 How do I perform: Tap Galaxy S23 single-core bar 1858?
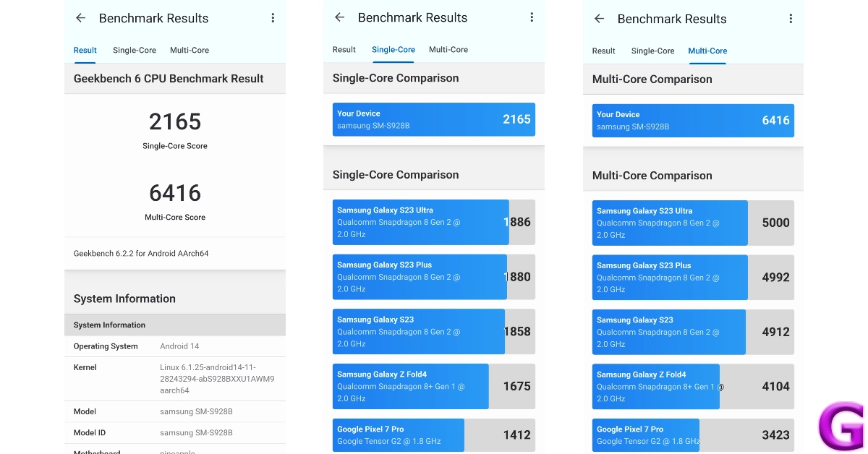point(434,331)
